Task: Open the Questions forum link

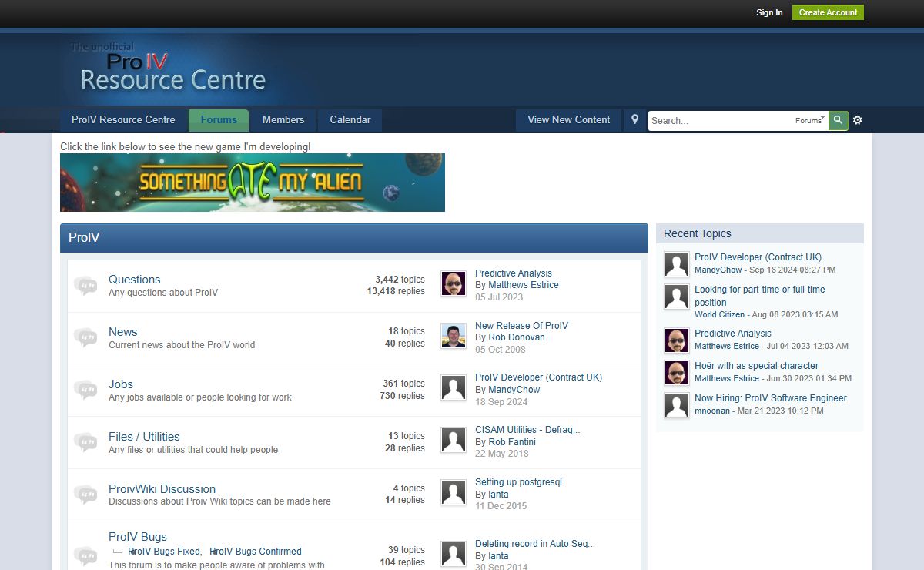Action: point(135,280)
